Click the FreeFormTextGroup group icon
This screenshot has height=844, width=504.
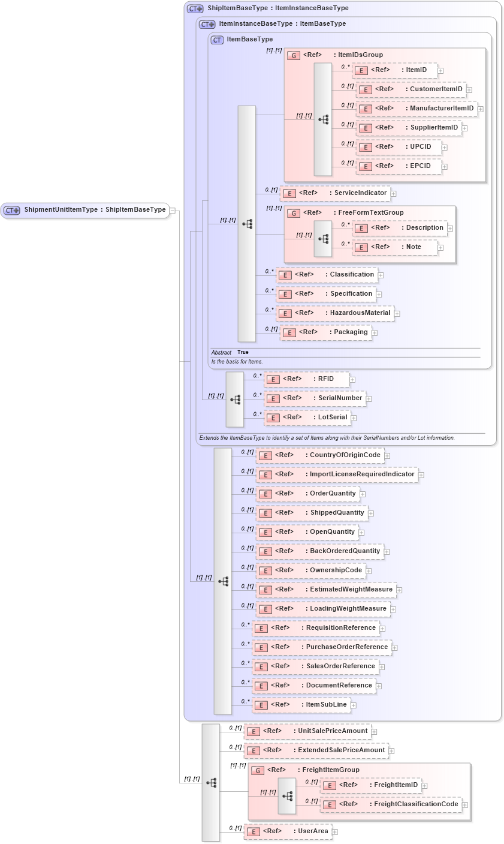point(293,212)
